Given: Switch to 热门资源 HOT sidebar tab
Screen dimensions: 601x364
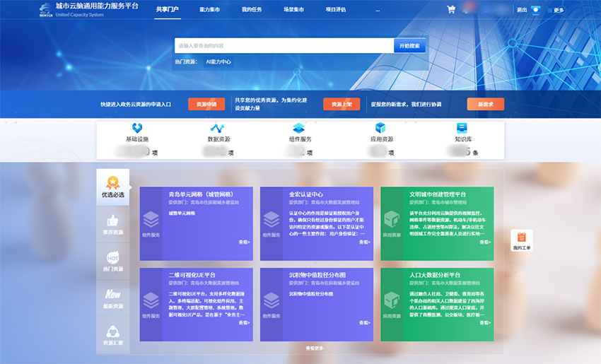Looking at the screenshot, I should [112, 262].
